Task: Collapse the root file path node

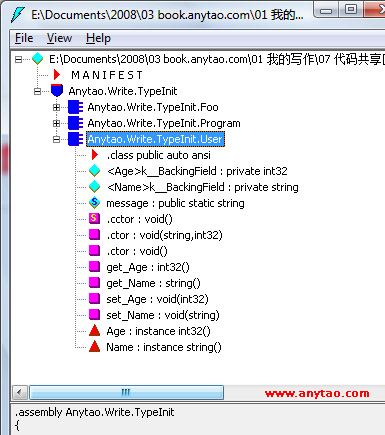Action: coord(19,59)
